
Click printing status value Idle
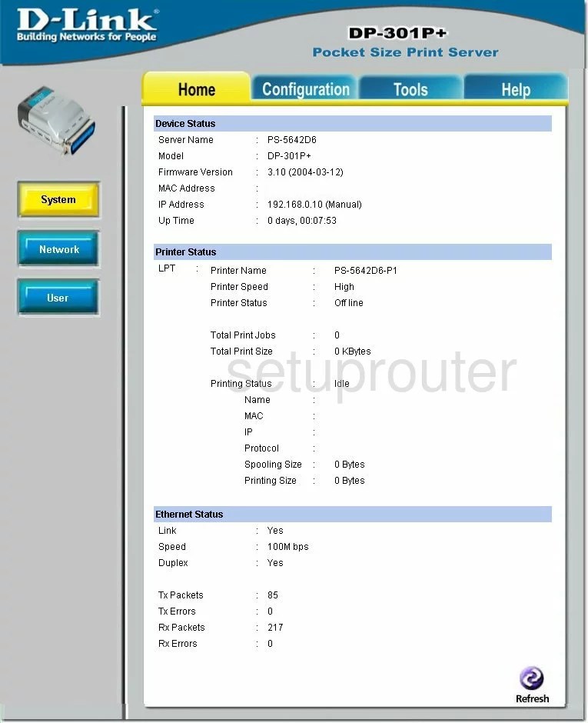click(x=341, y=384)
